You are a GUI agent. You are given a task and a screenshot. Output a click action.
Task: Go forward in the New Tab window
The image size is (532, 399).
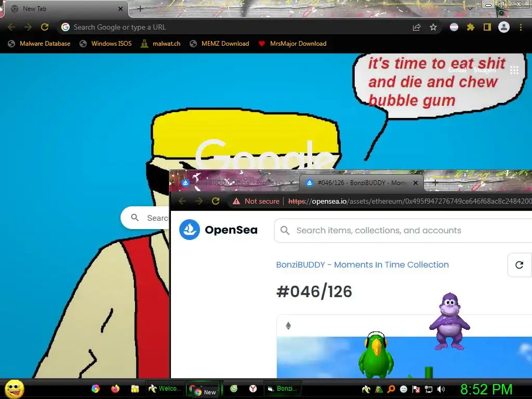click(28, 27)
